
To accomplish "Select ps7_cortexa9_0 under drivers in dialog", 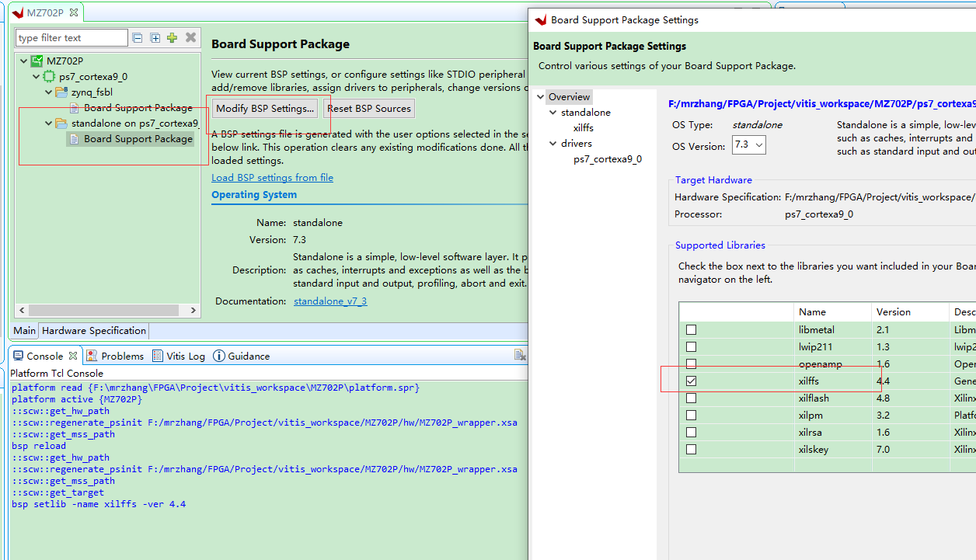I will [608, 158].
